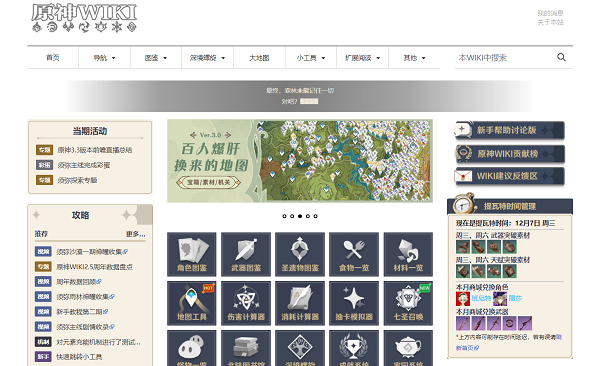This screenshot has width=600, height=366.
Task: Click 关于本站 link at top right
Action: coord(550,22)
